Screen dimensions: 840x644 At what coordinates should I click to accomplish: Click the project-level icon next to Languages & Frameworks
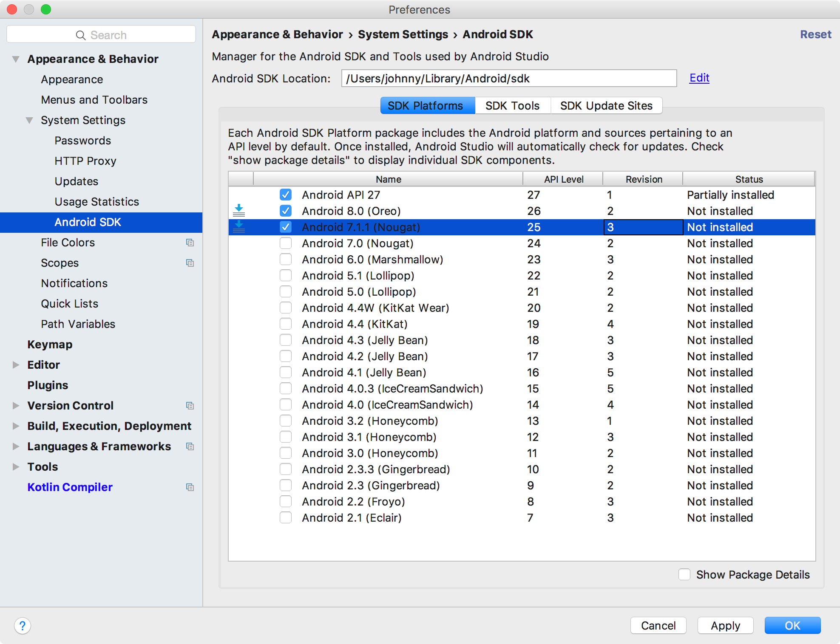coord(190,446)
